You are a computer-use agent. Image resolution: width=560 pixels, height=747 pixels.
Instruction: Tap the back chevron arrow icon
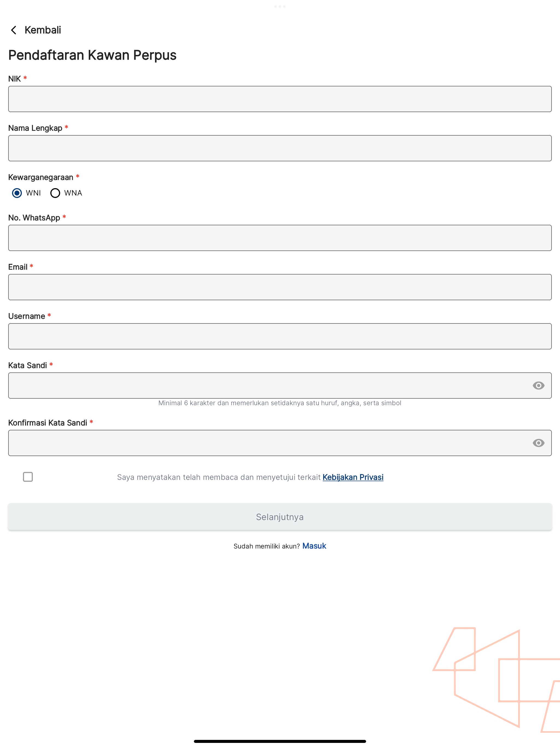[13, 30]
